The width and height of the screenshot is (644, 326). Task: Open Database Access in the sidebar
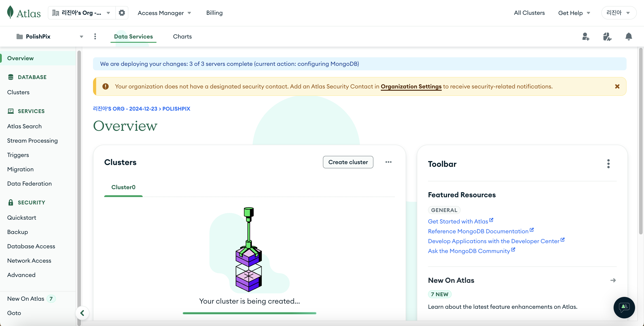[31, 246]
